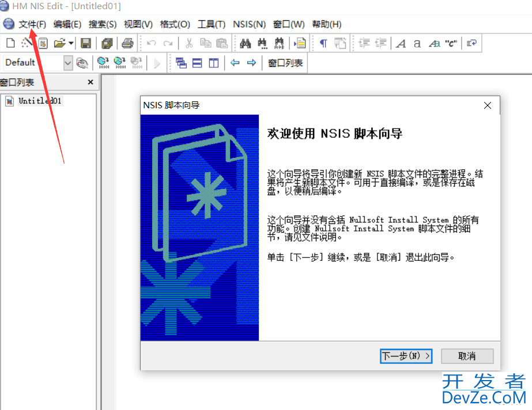Click the configuration settings icon
This screenshot has width=532, height=410.
82,63
